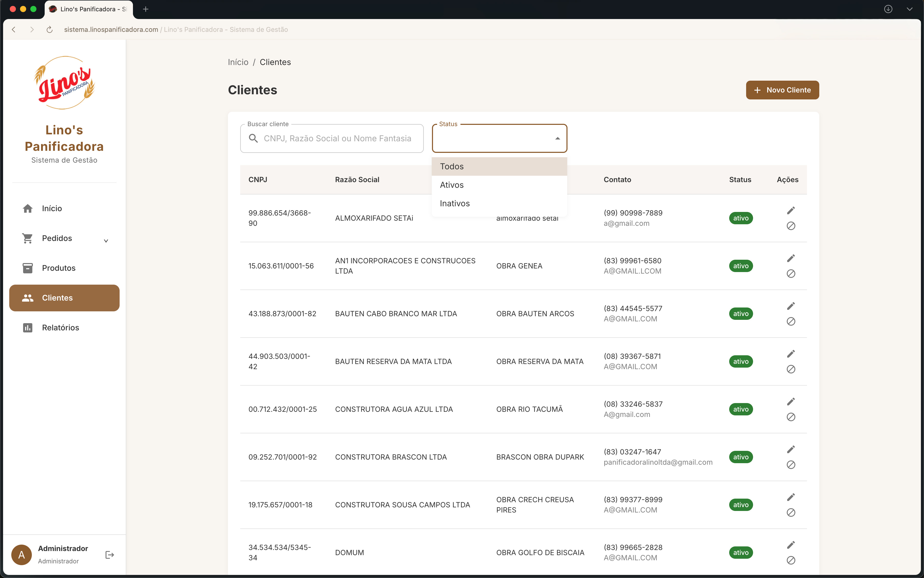Select Inativos in Status dropdown
The width and height of the screenshot is (924, 578).
[x=499, y=203]
